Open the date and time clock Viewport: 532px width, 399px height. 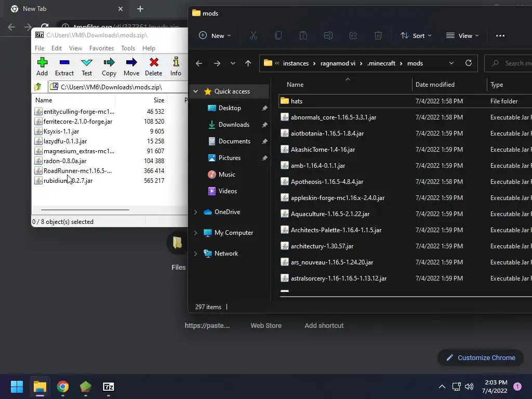coord(495,387)
